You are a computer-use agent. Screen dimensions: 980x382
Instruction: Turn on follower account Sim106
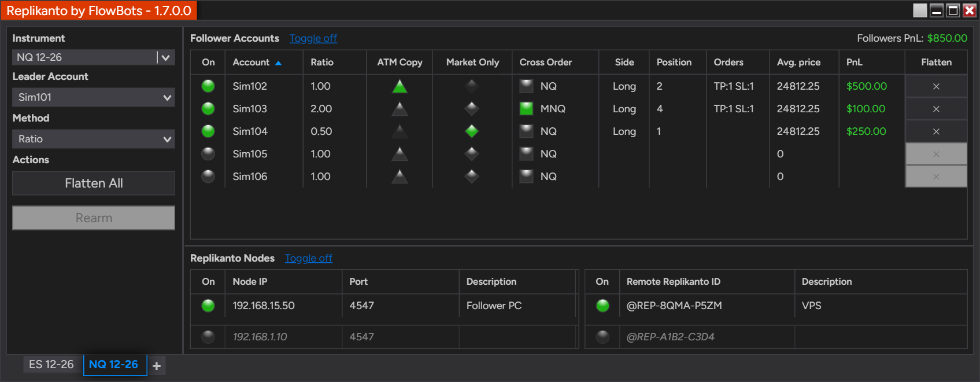(x=208, y=177)
